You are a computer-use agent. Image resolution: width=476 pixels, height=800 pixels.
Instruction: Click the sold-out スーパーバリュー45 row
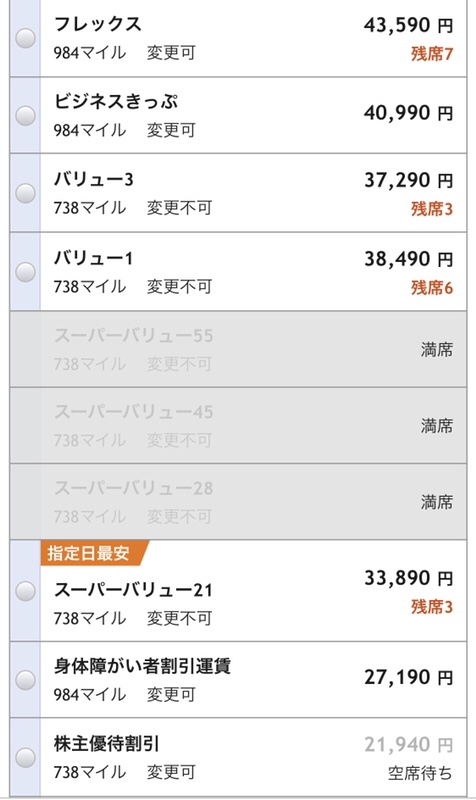[x=238, y=425]
